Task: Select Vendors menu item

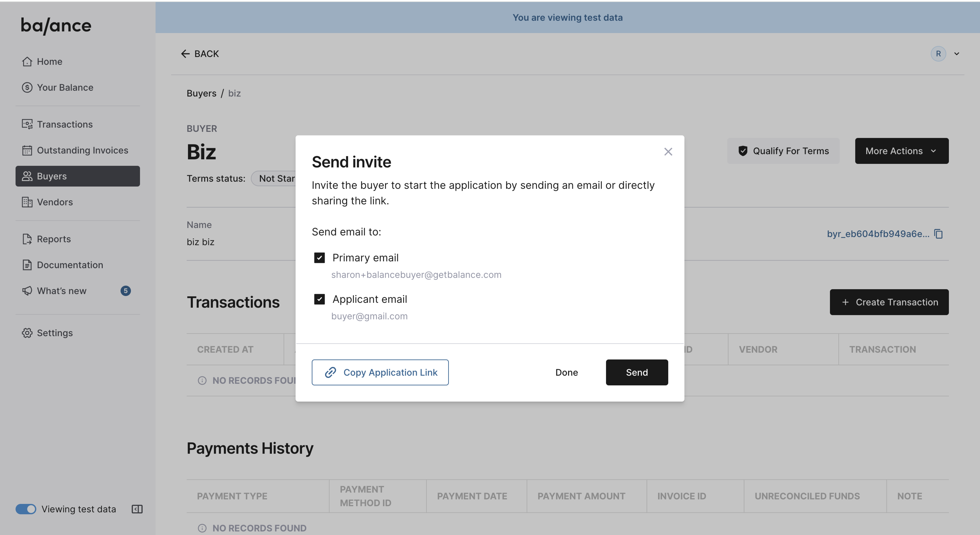Action: coord(78,202)
